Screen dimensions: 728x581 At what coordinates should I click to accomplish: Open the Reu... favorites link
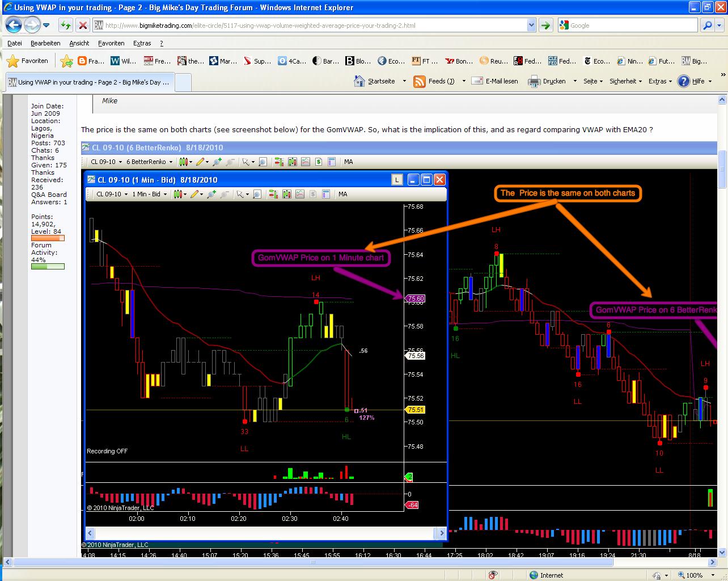click(493, 61)
